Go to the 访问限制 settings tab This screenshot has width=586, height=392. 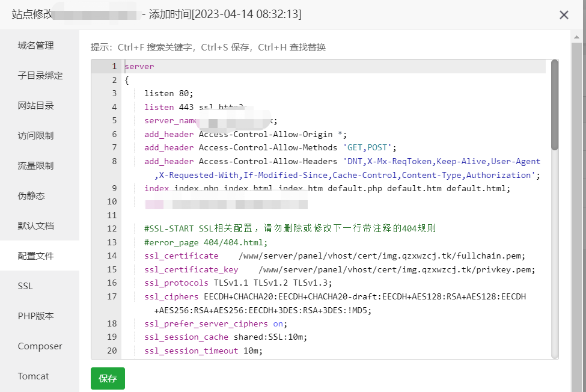click(36, 136)
